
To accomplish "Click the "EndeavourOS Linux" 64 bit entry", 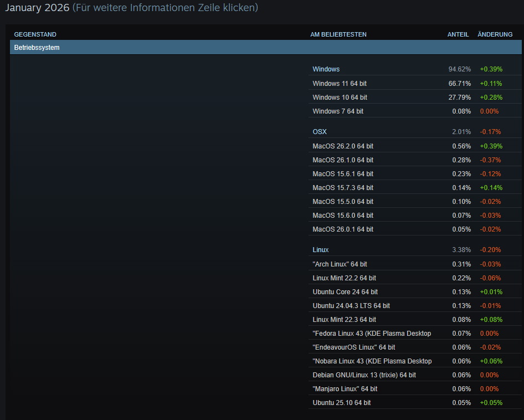I will 415,347.
